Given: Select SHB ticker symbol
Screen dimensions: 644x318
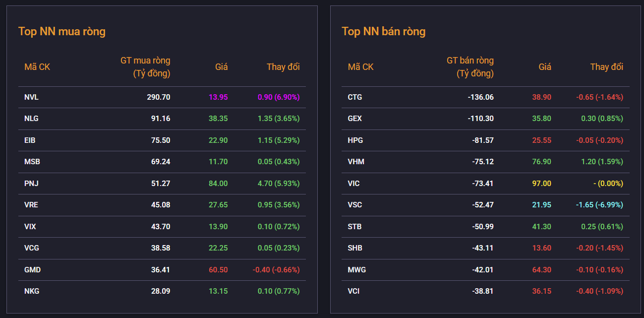Looking at the screenshot, I should [355, 248].
